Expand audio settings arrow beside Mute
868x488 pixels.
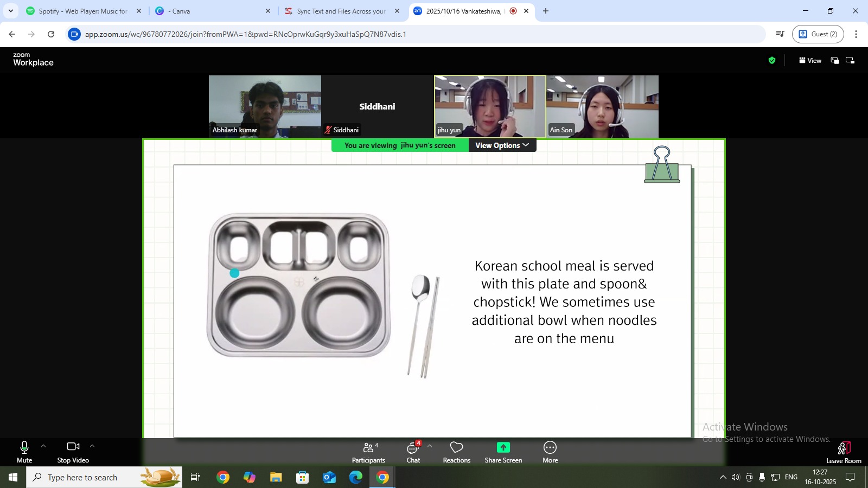(43, 446)
